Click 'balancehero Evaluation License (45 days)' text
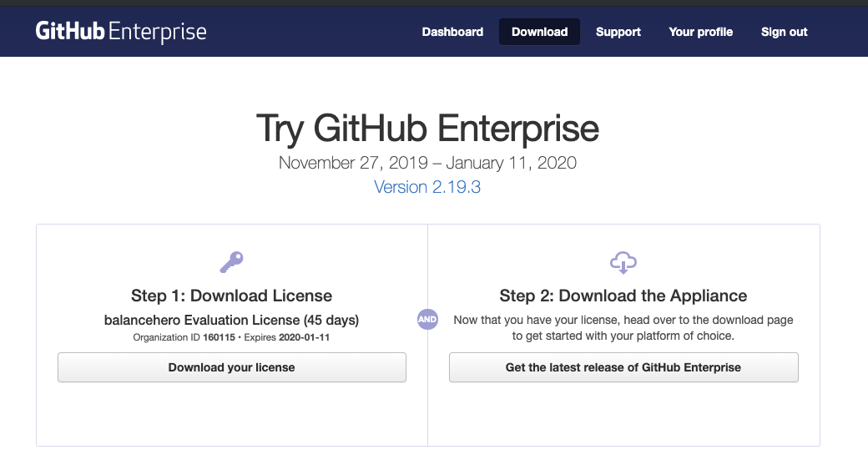This screenshot has height=465, width=868. tap(231, 320)
